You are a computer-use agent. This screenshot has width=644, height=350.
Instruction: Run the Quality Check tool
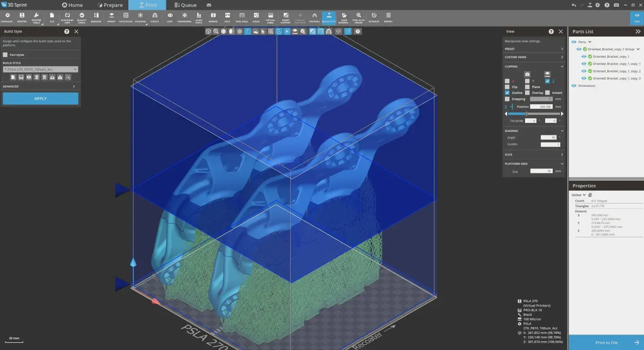(82, 17)
